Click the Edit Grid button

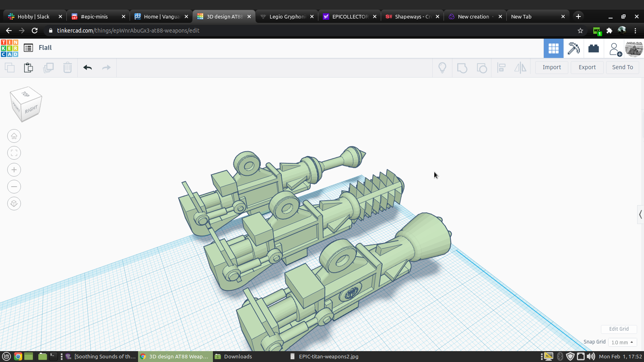(x=619, y=329)
